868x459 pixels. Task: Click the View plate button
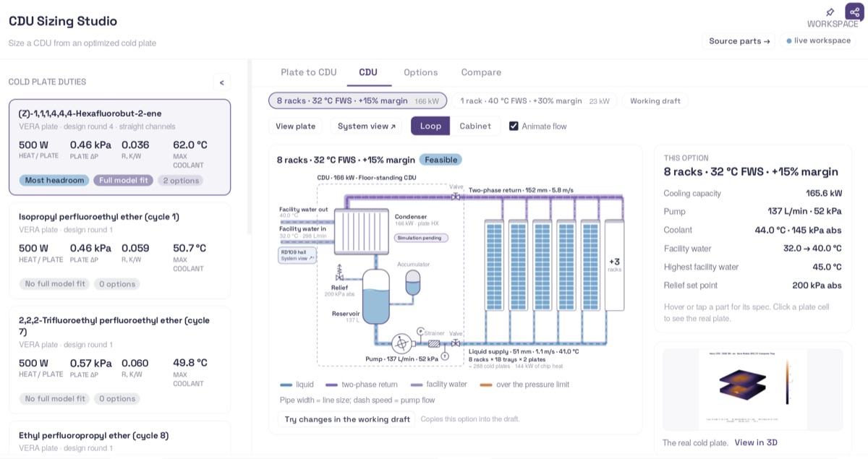click(x=295, y=126)
